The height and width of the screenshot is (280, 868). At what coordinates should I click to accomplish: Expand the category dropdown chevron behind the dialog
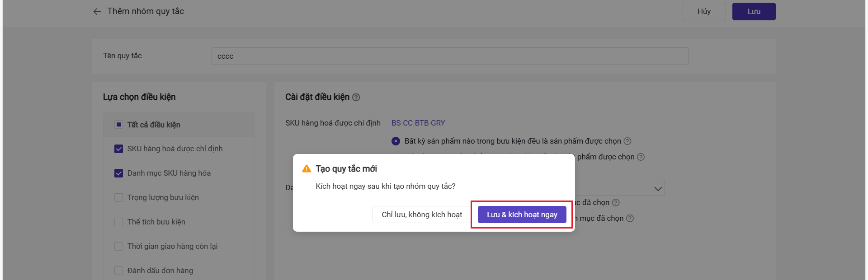click(658, 188)
